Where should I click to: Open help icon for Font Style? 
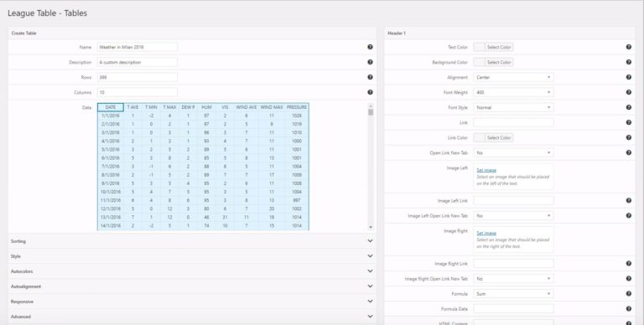pos(628,107)
